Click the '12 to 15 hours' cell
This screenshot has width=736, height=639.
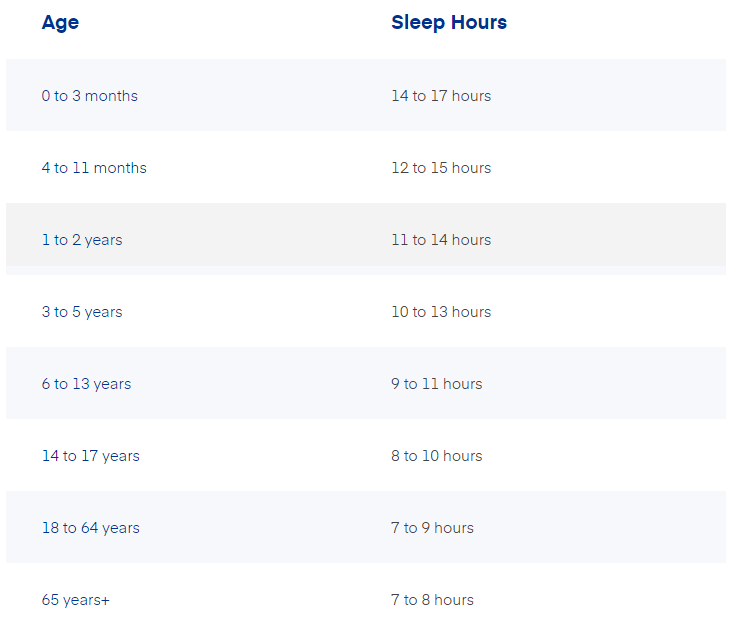pos(441,168)
